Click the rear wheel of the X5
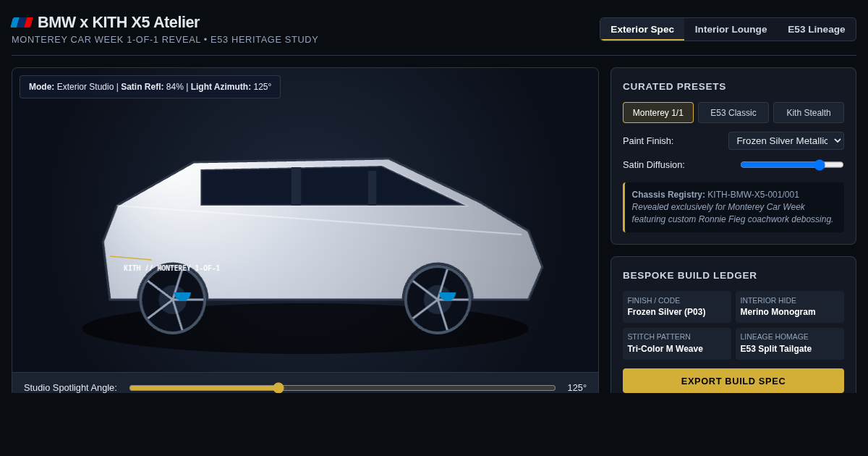 point(438,299)
